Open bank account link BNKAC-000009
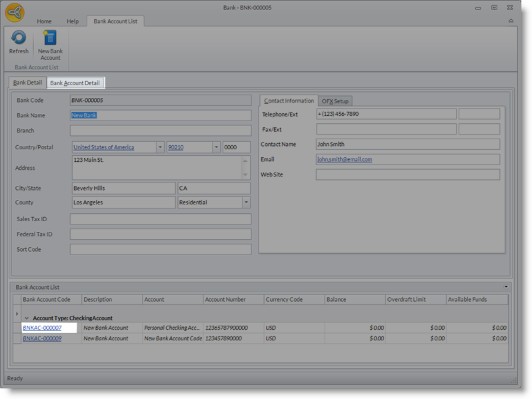 coord(42,338)
